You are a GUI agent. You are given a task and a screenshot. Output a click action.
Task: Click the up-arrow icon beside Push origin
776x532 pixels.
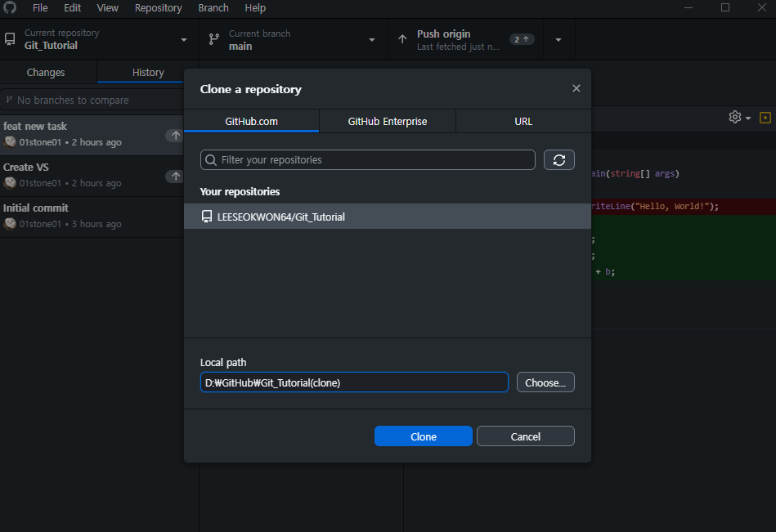click(402, 39)
